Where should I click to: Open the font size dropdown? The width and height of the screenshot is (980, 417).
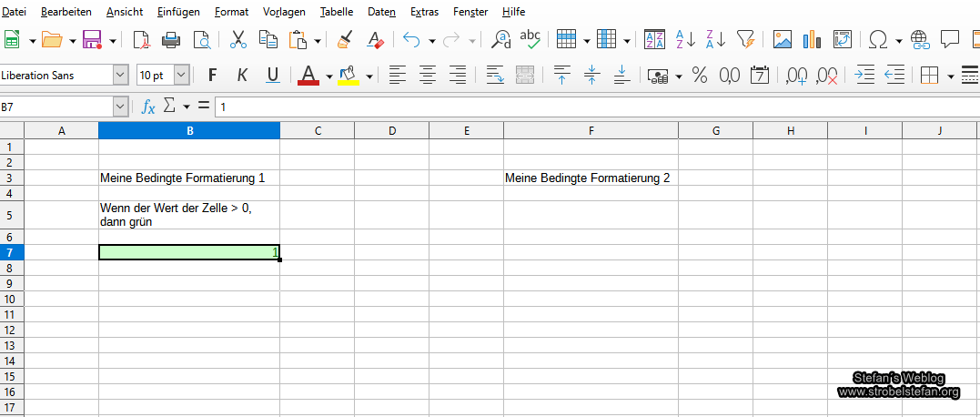tap(181, 76)
